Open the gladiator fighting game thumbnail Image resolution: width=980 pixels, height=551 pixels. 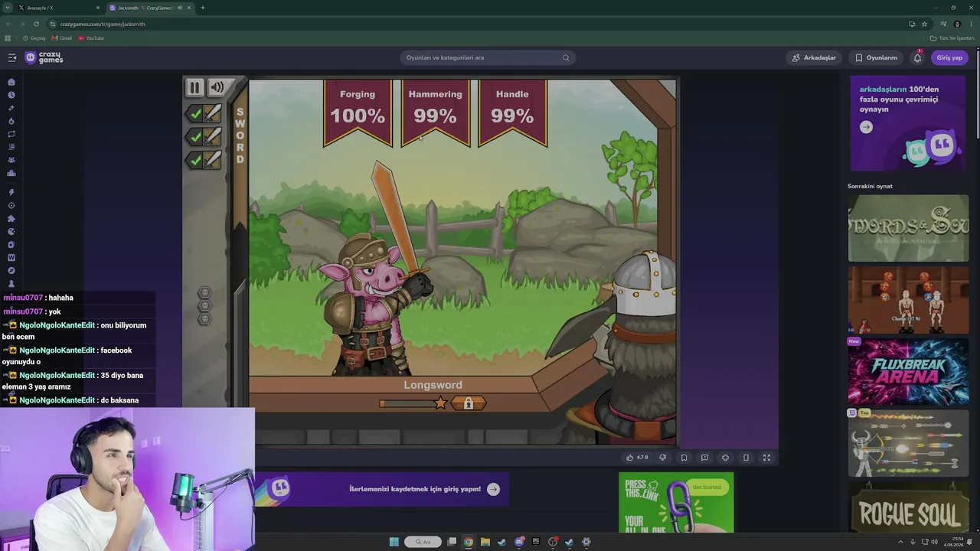coord(908,300)
